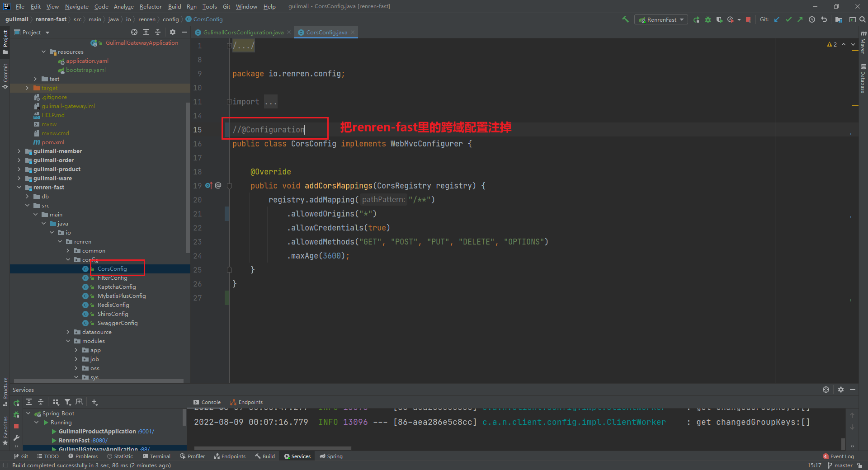The image size is (868, 470).
Task: Open the Problems tool window
Action: coord(83,456)
